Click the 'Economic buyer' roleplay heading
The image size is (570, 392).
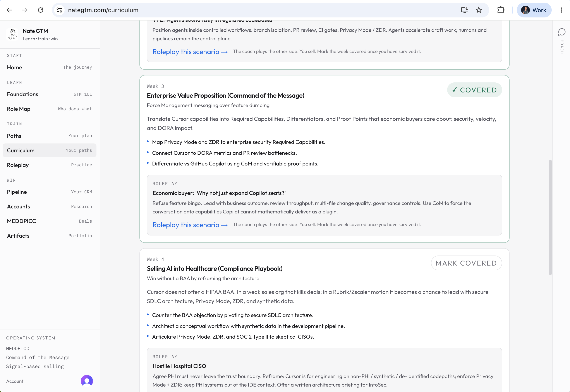coord(219,193)
